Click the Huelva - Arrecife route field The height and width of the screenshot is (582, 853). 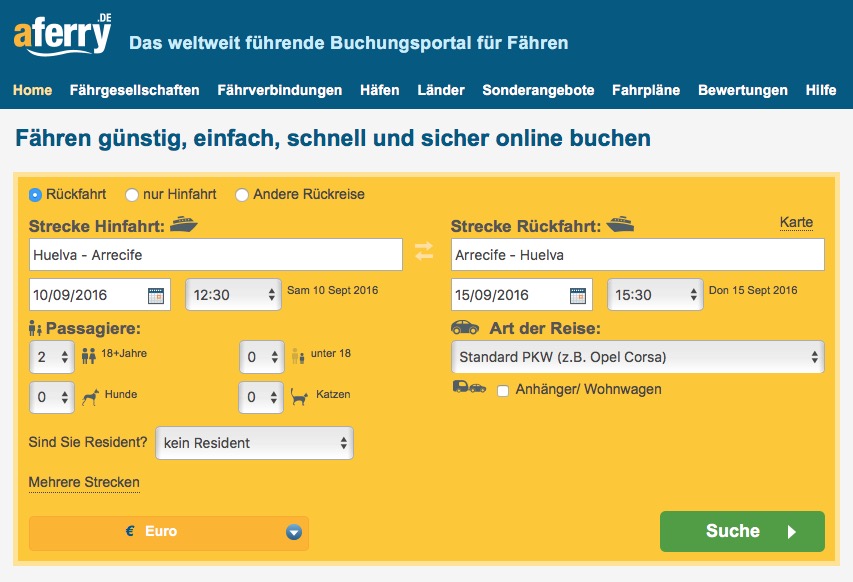215,255
